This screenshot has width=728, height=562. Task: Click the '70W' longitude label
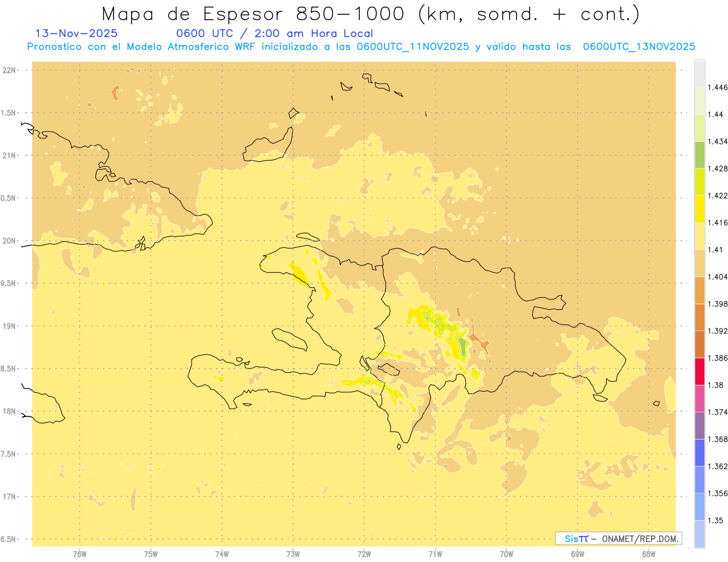pos(507,554)
